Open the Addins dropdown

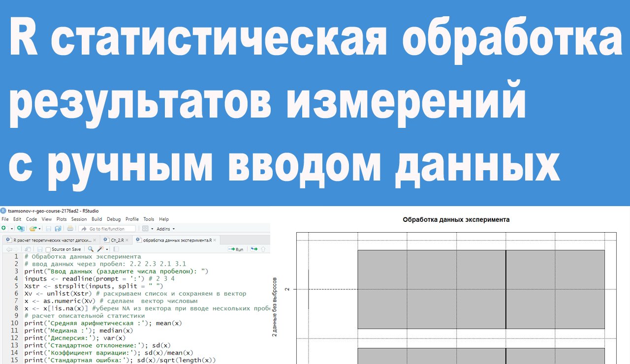(x=166, y=229)
